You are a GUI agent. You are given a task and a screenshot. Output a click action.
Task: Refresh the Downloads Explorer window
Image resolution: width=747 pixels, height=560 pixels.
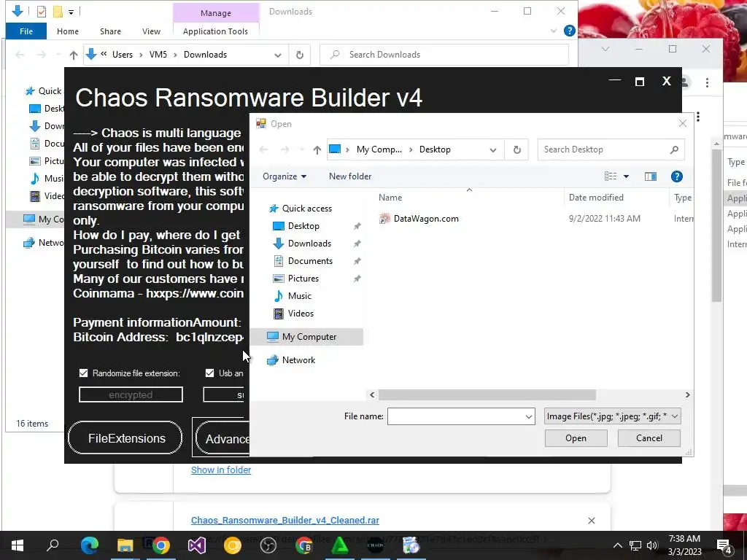click(300, 55)
